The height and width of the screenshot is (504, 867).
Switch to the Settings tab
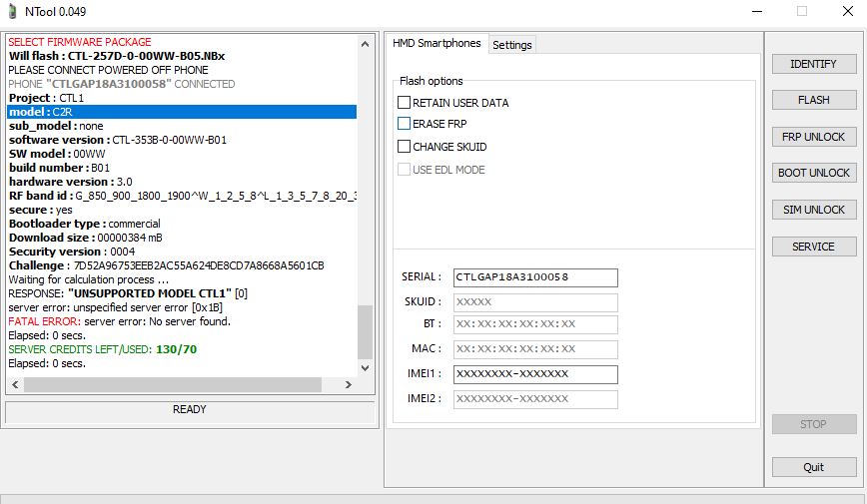point(512,45)
